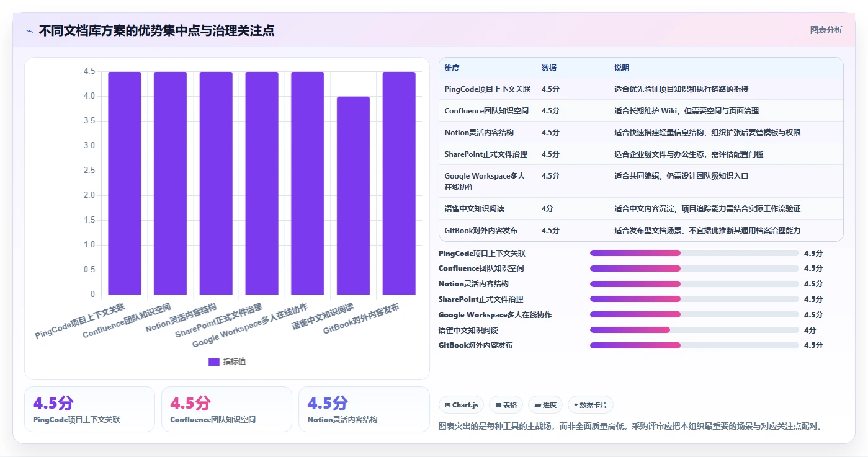Toggle the 指标值 legend swatch
This screenshot has width=868, height=457.
tap(214, 362)
